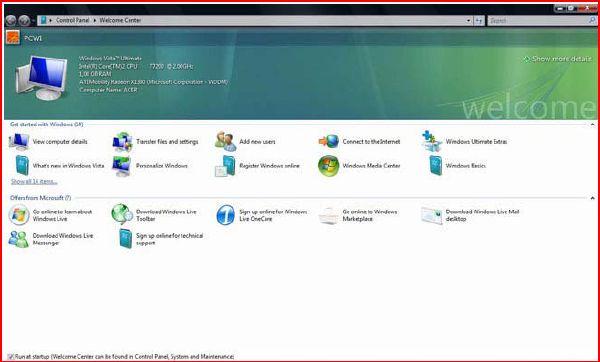Open the Windows Live OneCare sign-up icon
Viewport: 600px width, 362px height.
click(225, 215)
